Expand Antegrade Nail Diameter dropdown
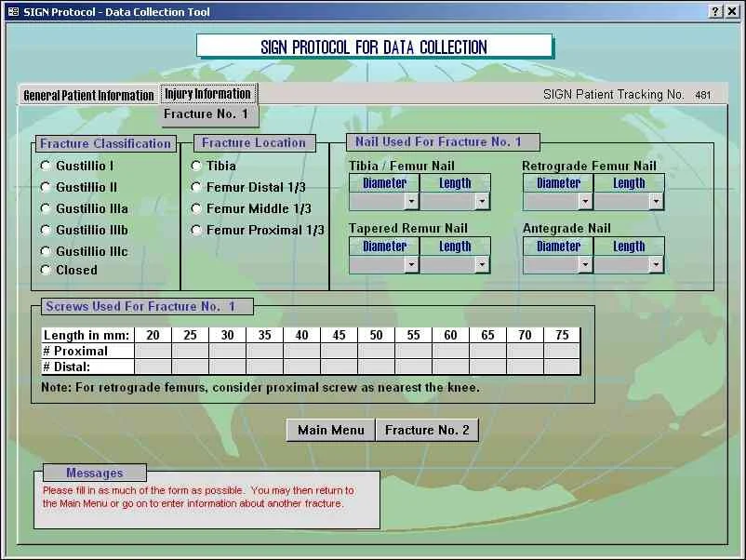 click(585, 264)
